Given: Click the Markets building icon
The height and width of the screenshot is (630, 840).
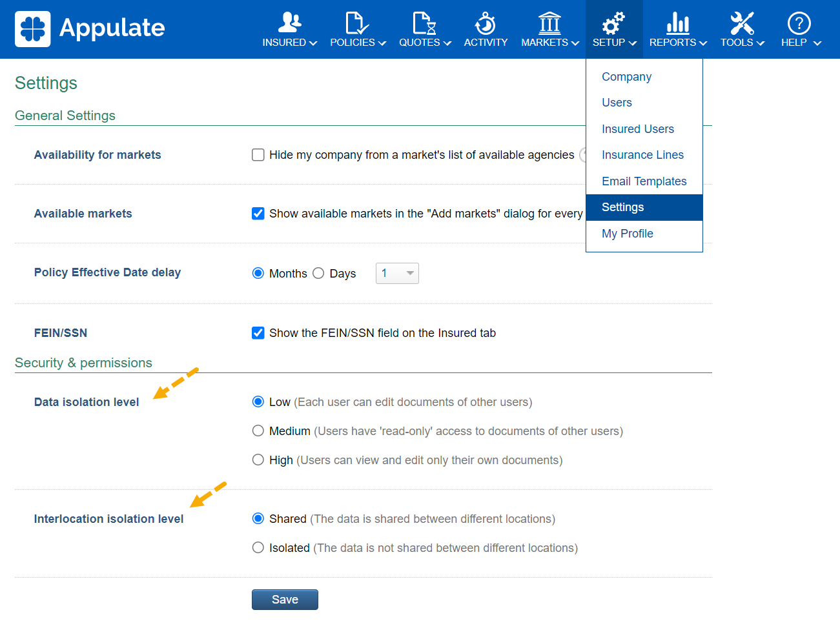Looking at the screenshot, I should 549,23.
